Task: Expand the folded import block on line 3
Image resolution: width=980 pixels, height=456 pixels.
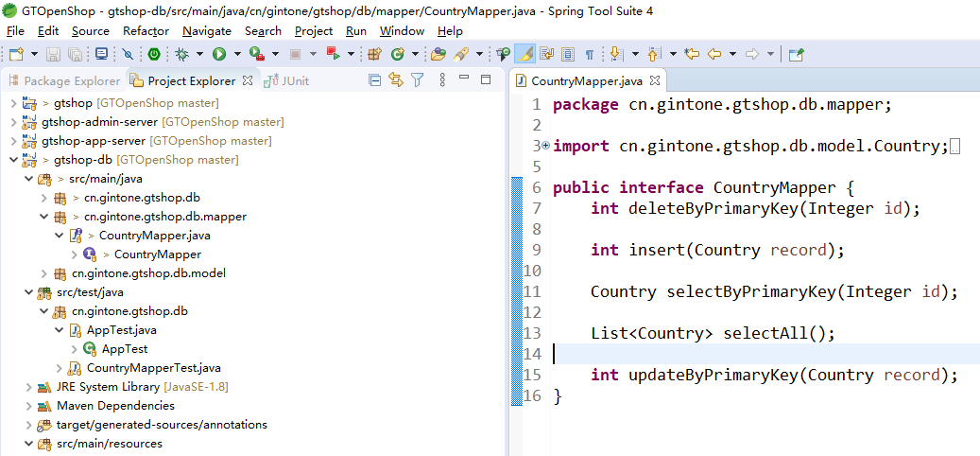Action: point(545,145)
